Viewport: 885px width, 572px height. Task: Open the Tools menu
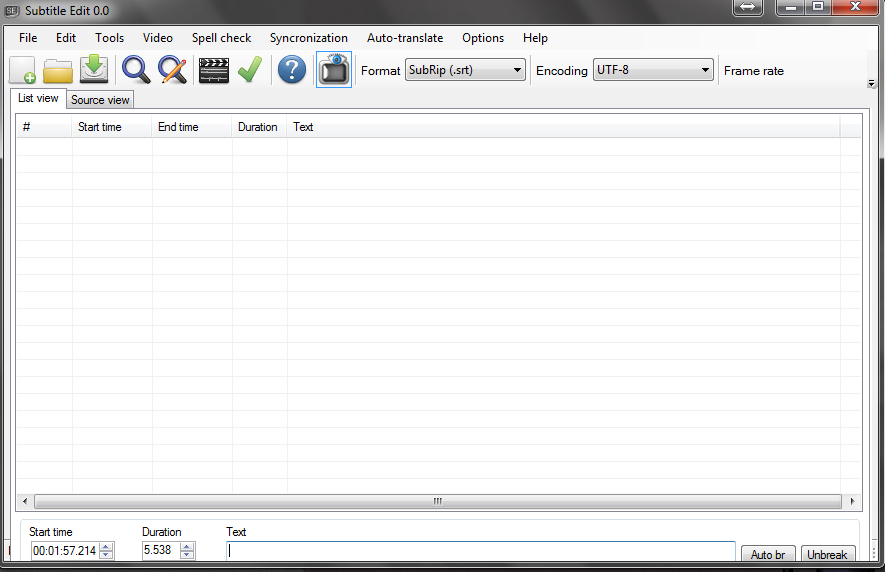pos(109,38)
